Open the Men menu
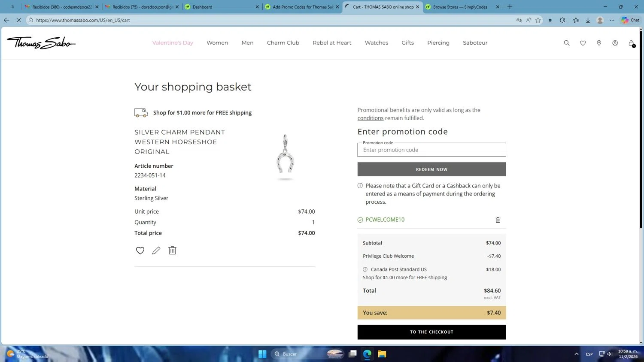644x362 pixels. click(x=247, y=43)
